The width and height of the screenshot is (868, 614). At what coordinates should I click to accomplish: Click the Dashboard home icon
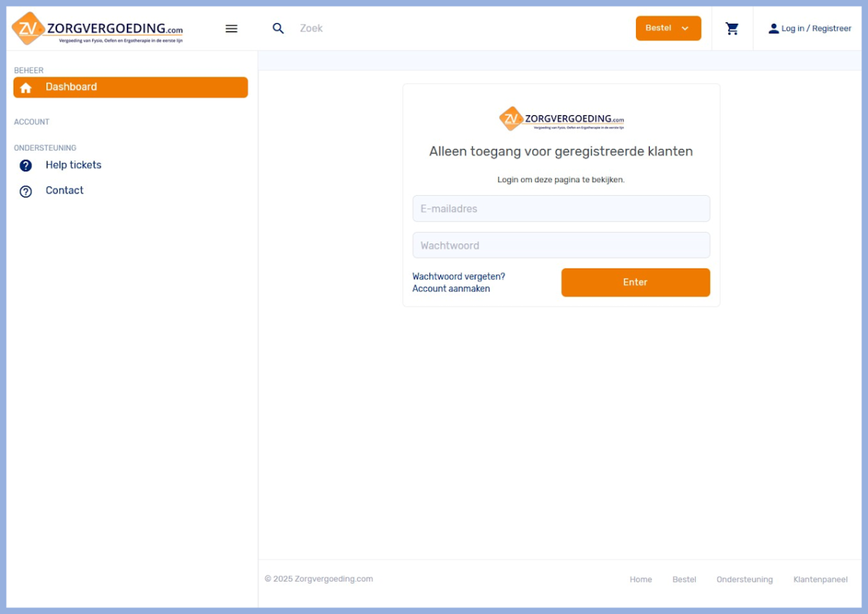(x=26, y=88)
